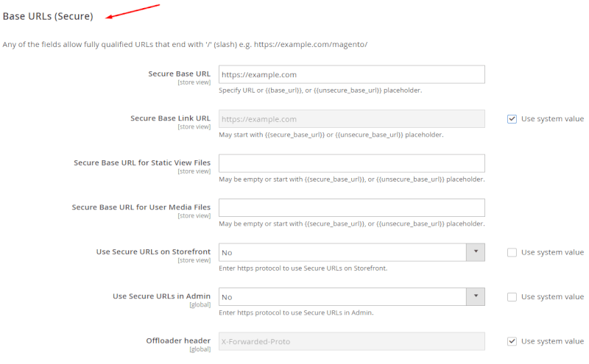589x364 pixels.
Task: Click the Secure Base Link URL label
Action: (x=170, y=118)
